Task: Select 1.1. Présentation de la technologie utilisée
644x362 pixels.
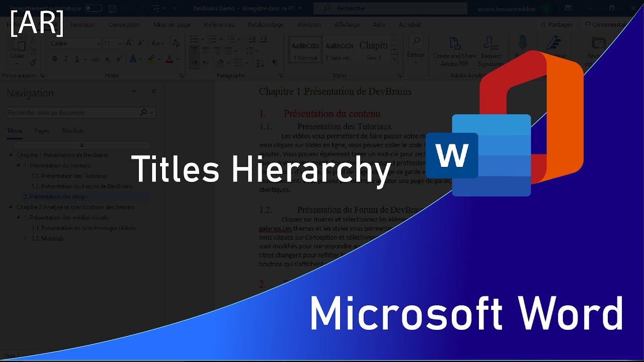Action: pos(84,228)
